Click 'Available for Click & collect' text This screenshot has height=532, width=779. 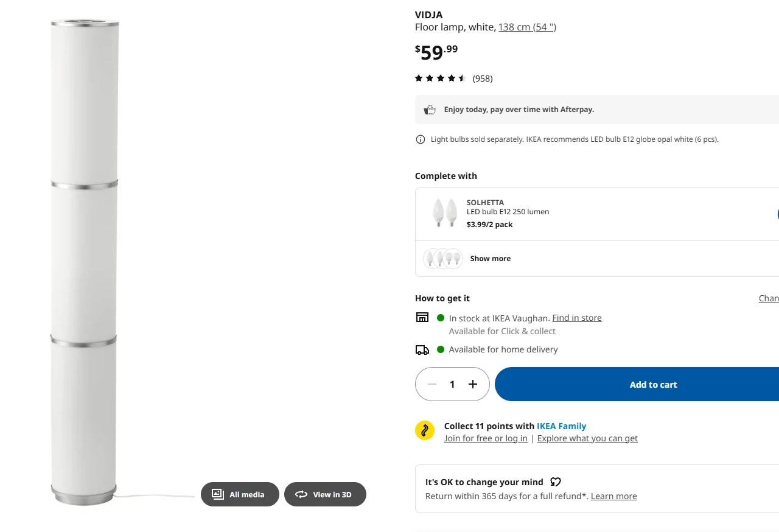pos(502,331)
